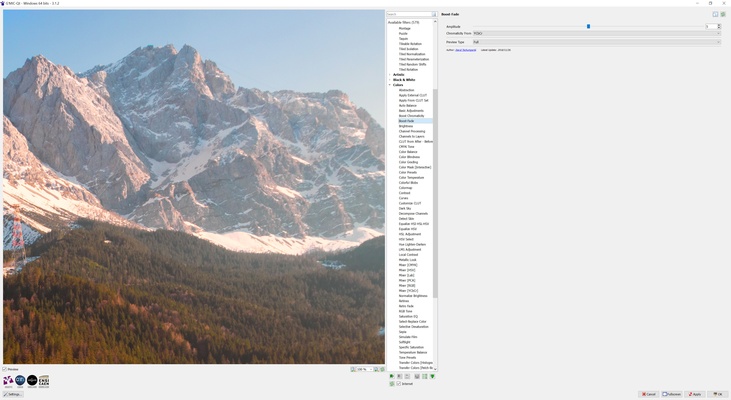Select the Tone Presets filter
Screen dimensions: 731x400
coord(407,357)
